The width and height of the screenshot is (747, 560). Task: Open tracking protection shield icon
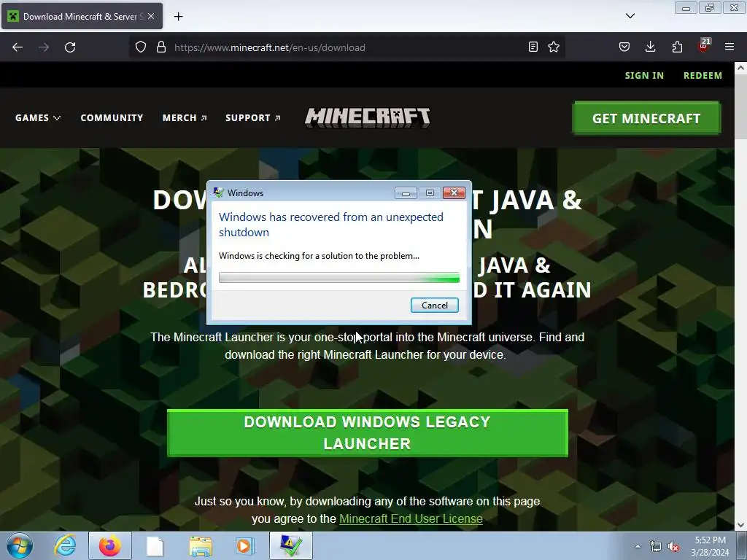(x=141, y=47)
